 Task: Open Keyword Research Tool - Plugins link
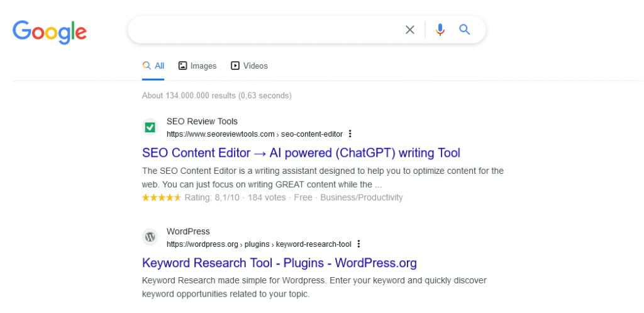point(279,263)
